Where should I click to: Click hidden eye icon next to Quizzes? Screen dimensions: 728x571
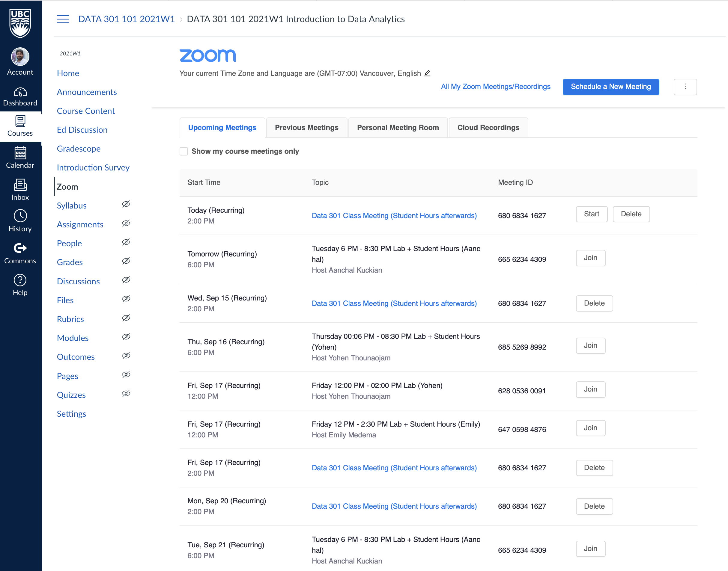[126, 393]
